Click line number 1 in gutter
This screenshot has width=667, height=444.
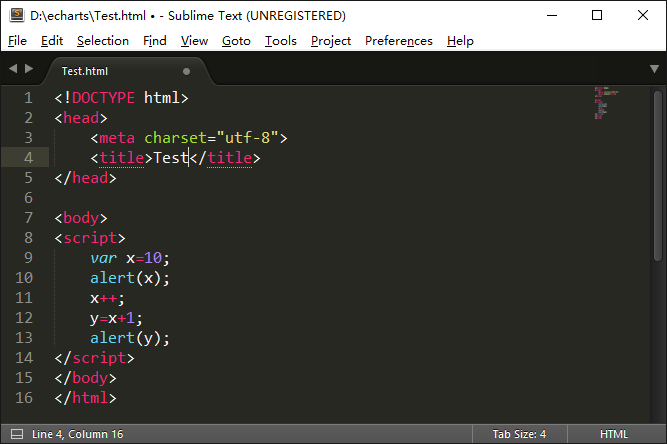coord(29,98)
